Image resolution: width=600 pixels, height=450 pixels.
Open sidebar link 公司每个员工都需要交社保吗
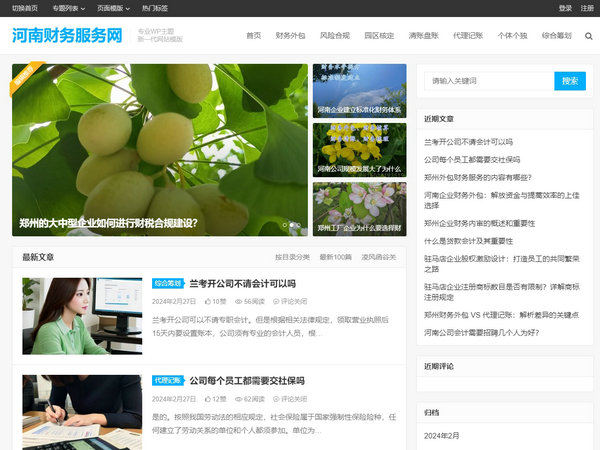tap(472, 160)
